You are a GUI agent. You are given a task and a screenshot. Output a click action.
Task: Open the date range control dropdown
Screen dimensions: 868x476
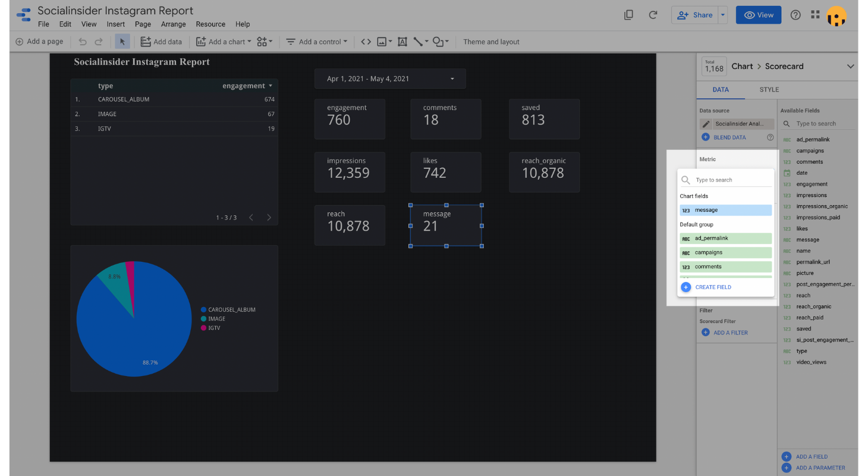[390, 79]
